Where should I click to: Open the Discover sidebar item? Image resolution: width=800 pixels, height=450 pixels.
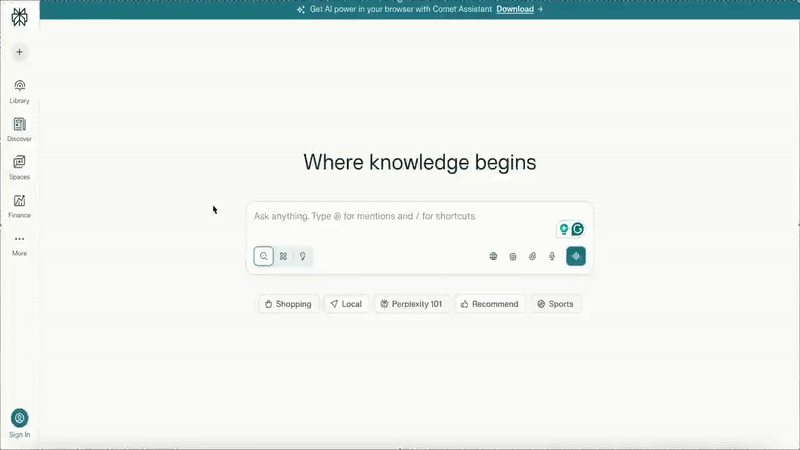19,130
